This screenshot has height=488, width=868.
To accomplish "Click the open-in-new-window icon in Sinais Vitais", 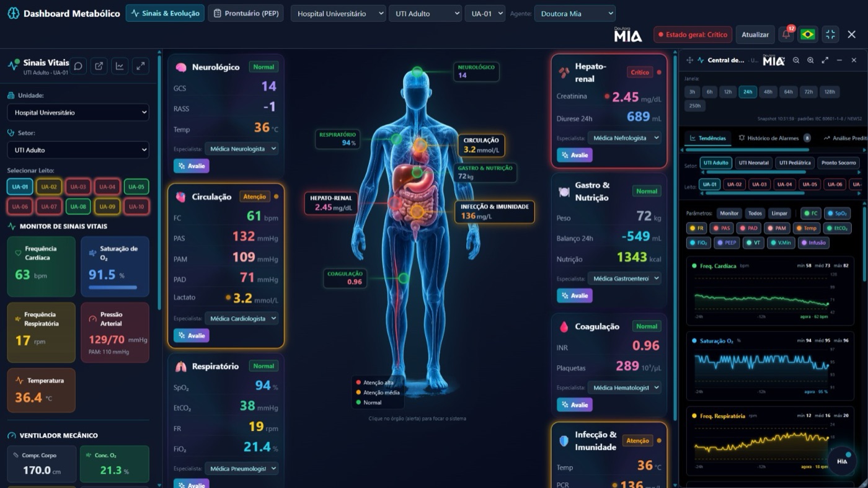I will pos(99,66).
